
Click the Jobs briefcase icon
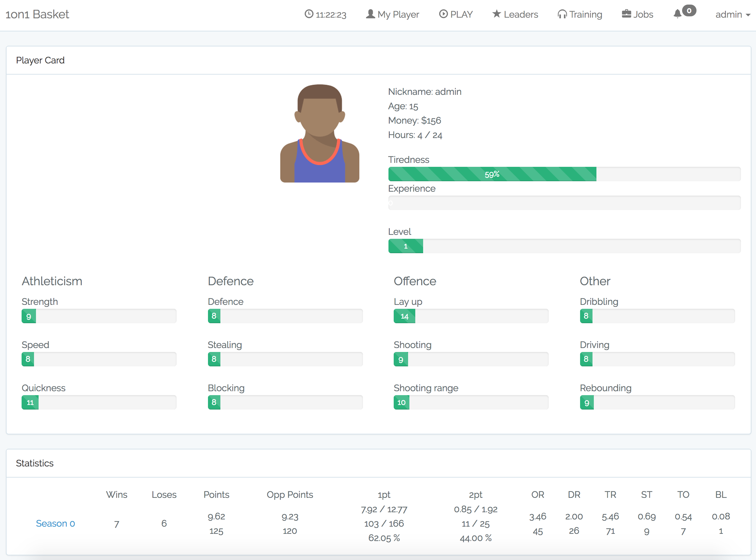[x=627, y=14]
